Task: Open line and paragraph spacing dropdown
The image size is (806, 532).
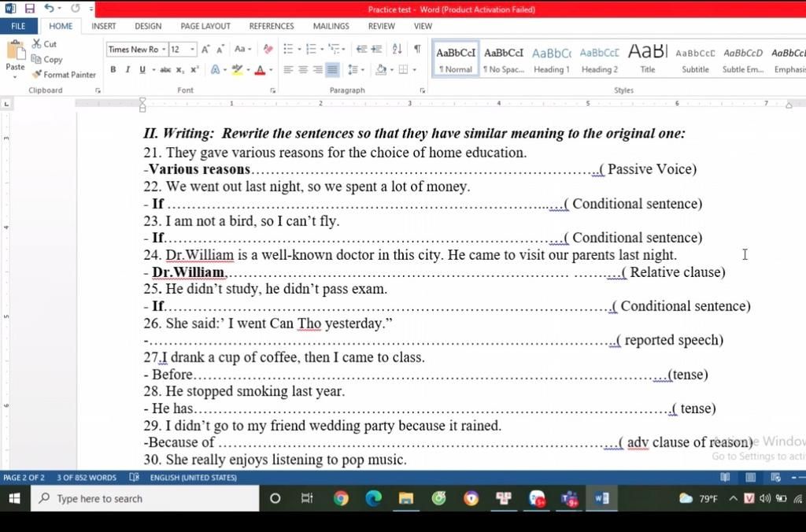Action: [356, 70]
